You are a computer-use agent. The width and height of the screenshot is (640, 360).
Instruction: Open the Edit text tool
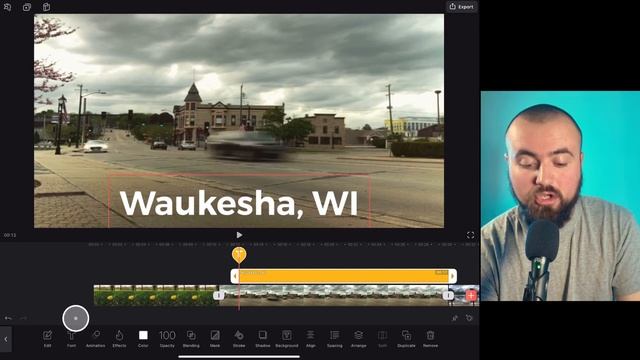pyautogui.click(x=47, y=339)
